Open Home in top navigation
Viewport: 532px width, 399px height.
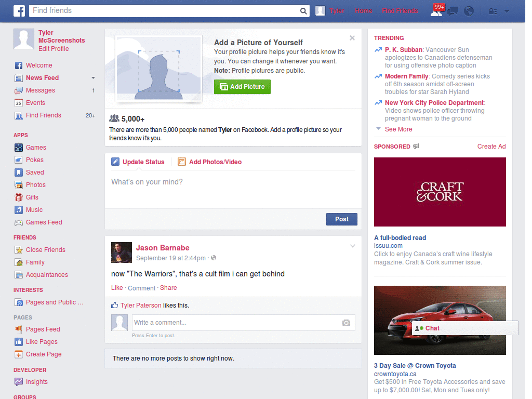click(363, 11)
